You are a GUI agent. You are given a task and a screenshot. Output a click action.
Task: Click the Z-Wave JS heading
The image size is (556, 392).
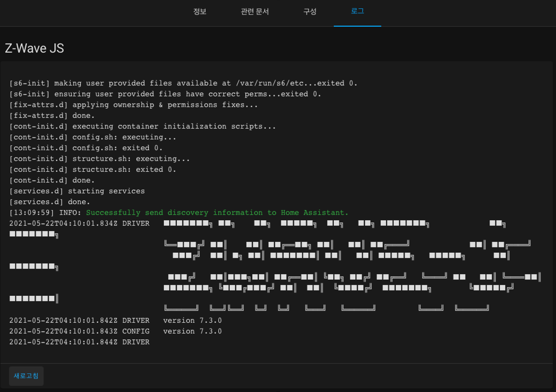35,48
